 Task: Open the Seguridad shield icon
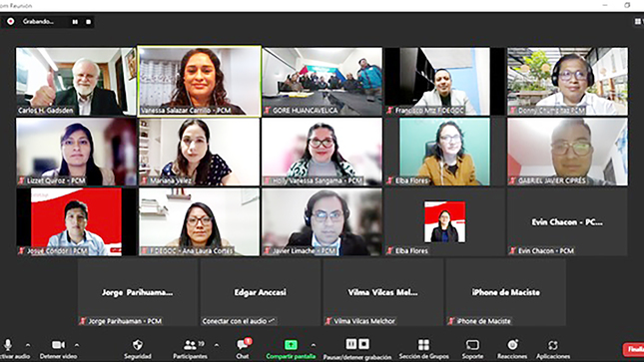[x=138, y=345]
